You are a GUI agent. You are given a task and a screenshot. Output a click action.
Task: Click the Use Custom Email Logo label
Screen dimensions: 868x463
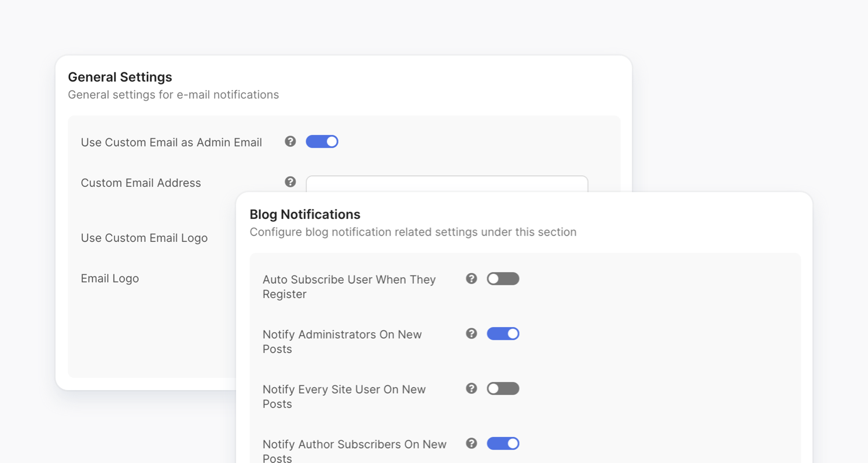[x=144, y=237]
